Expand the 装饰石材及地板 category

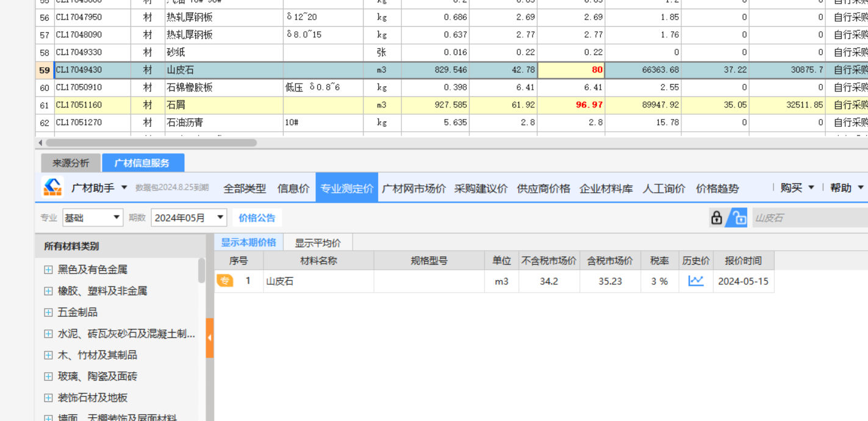[x=48, y=398]
